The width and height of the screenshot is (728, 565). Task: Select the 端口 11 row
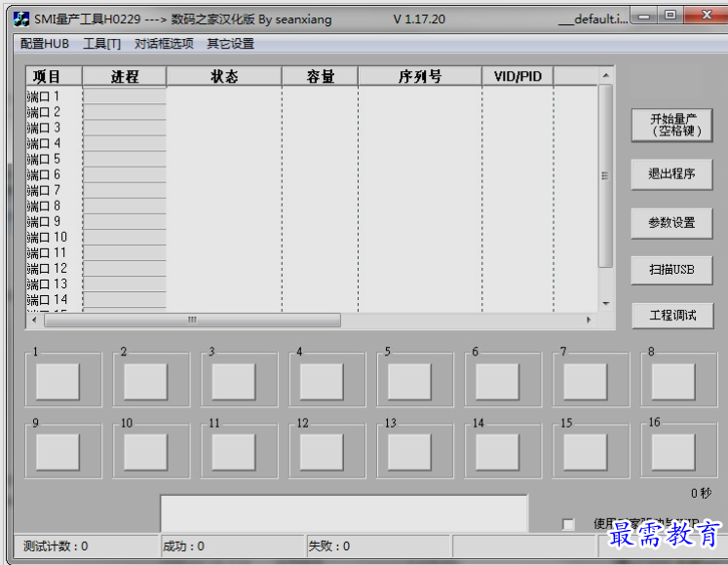tap(312, 253)
